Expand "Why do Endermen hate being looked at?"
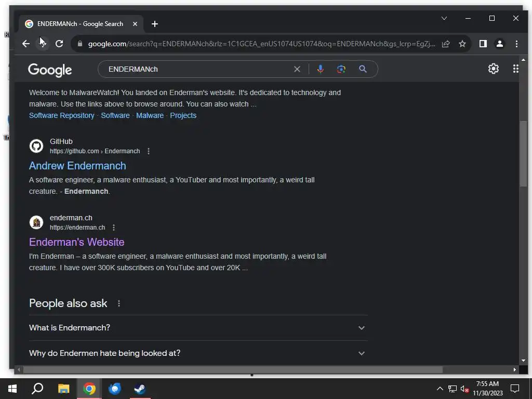 coord(198,353)
